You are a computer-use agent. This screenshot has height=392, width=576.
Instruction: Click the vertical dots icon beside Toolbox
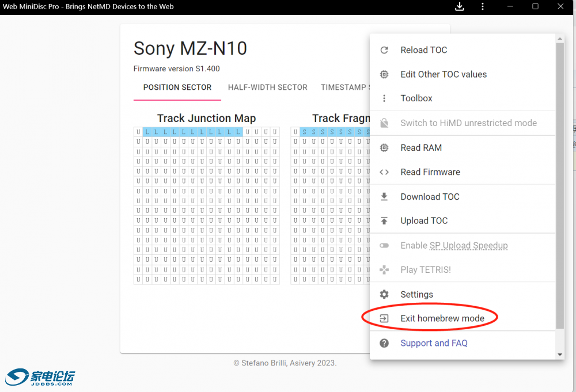384,98
